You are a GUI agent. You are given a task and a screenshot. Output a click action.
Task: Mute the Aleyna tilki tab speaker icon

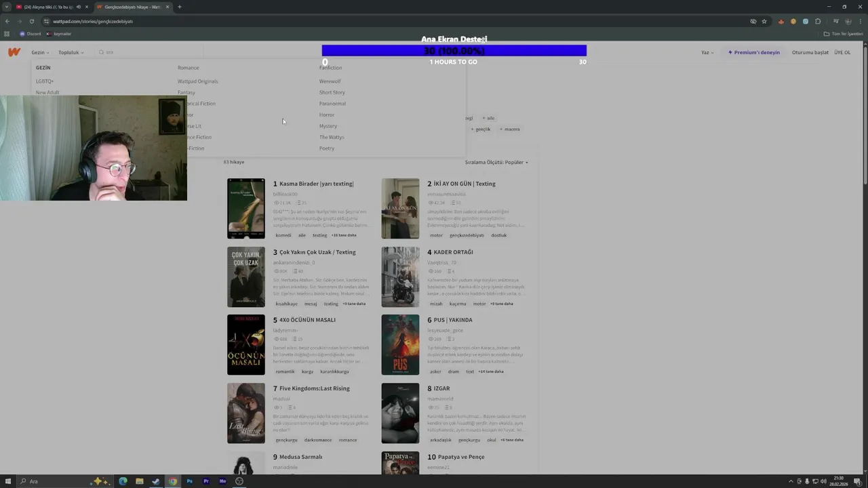(79, 7)
